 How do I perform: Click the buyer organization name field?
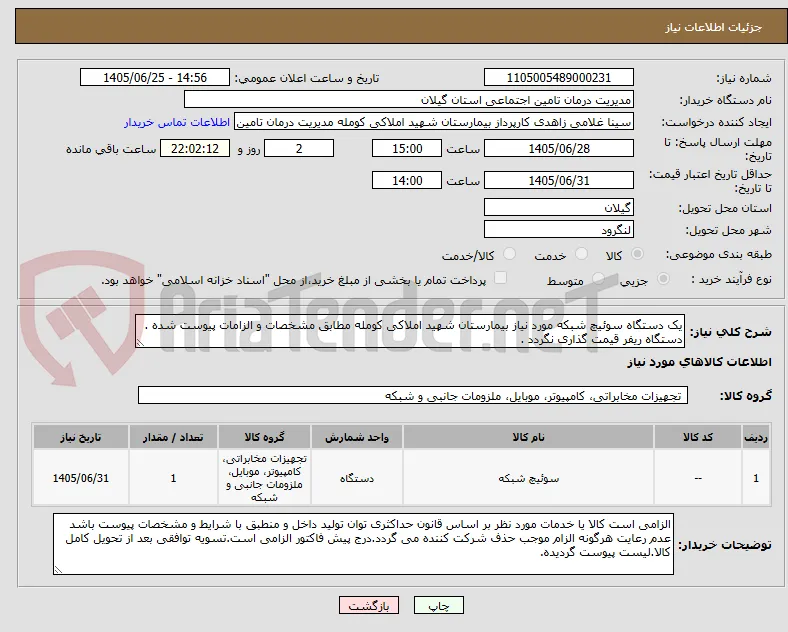pyautogui.click(x=409, y=99)
